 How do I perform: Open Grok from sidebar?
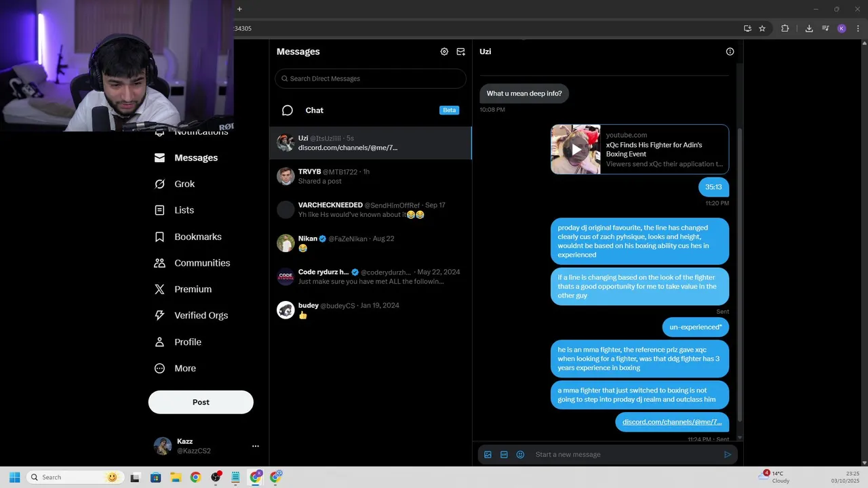point(175,184)
